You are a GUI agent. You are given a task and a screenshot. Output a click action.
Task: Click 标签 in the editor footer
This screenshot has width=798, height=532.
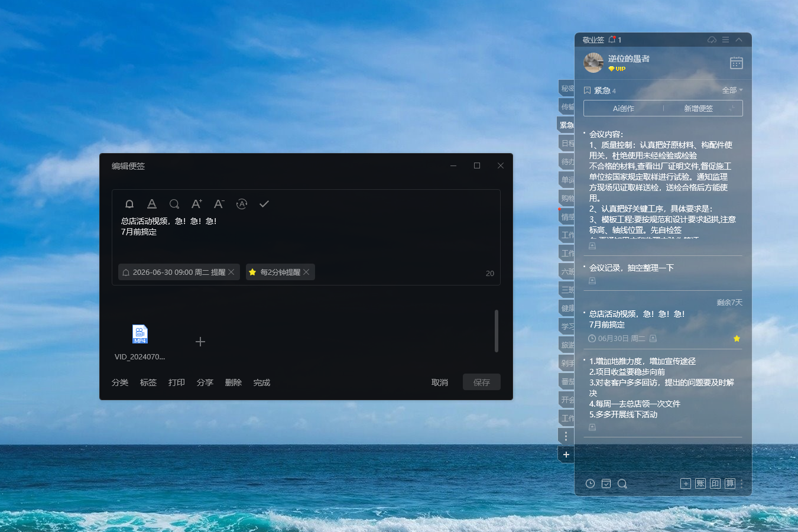click(x=148, y=382)
